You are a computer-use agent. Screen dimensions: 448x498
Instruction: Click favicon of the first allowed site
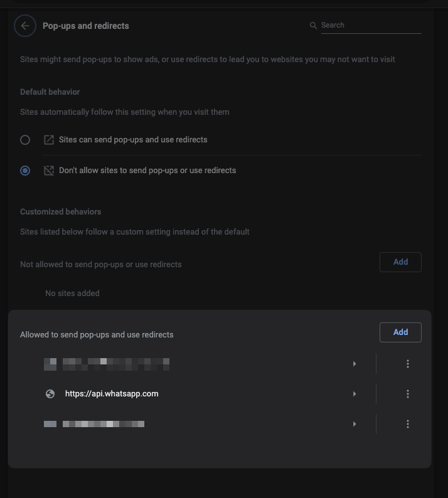click(50, 364)
